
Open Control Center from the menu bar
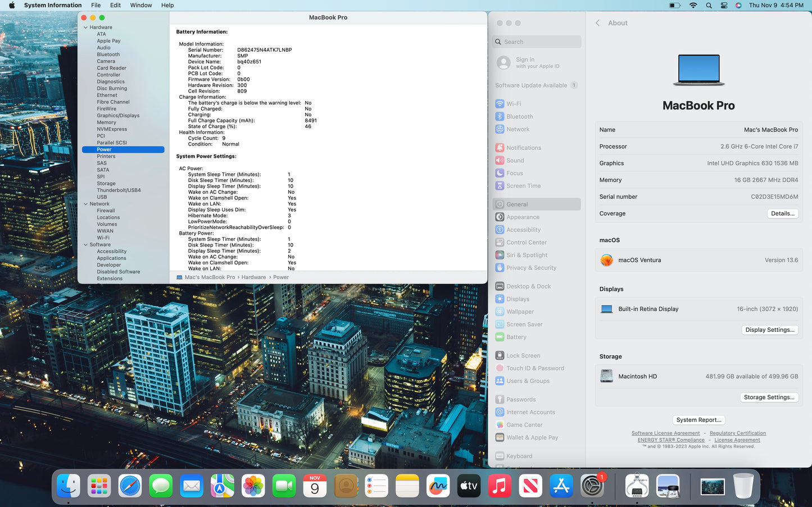click(x=724, y=5)
